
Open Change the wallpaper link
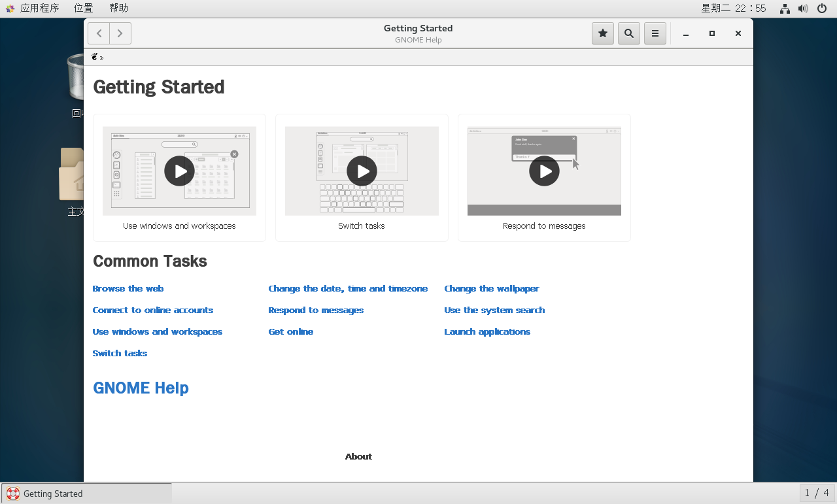pyautogui.click(x=492, y=288)
